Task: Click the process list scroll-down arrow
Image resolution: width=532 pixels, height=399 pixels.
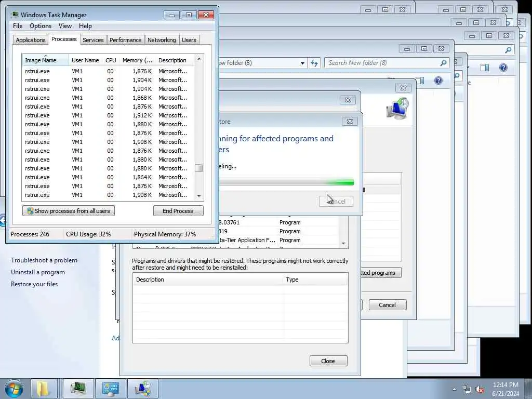Action: coord(199,196)
